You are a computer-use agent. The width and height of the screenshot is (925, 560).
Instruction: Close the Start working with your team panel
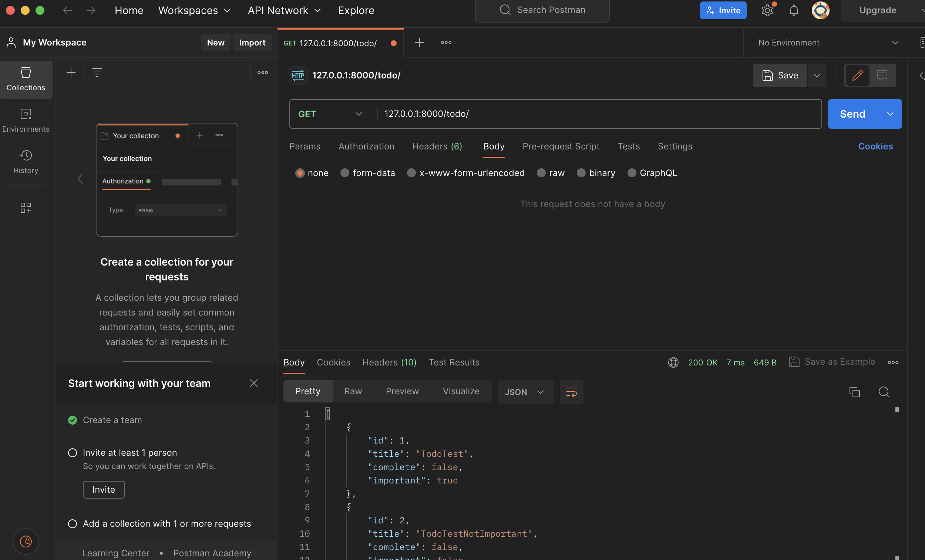(254, 383)
